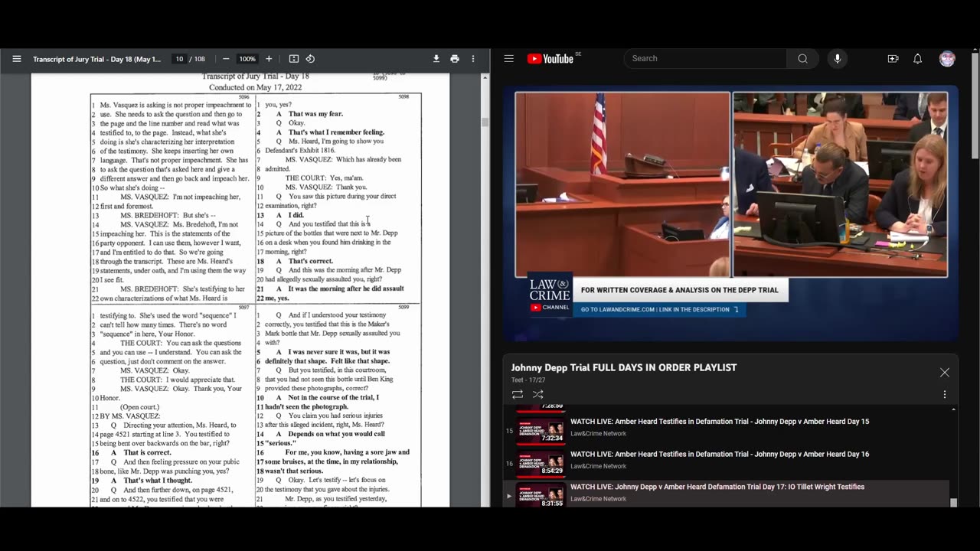Open the Day 16 video thumbnail
The height and width of the screenshot is (551, 980).
[541, 463]
